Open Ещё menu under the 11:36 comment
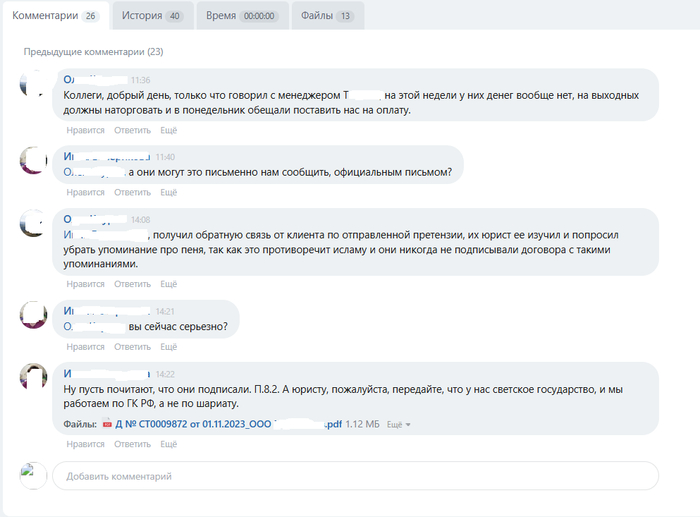The image size is (700, 517). coord(168,130)
